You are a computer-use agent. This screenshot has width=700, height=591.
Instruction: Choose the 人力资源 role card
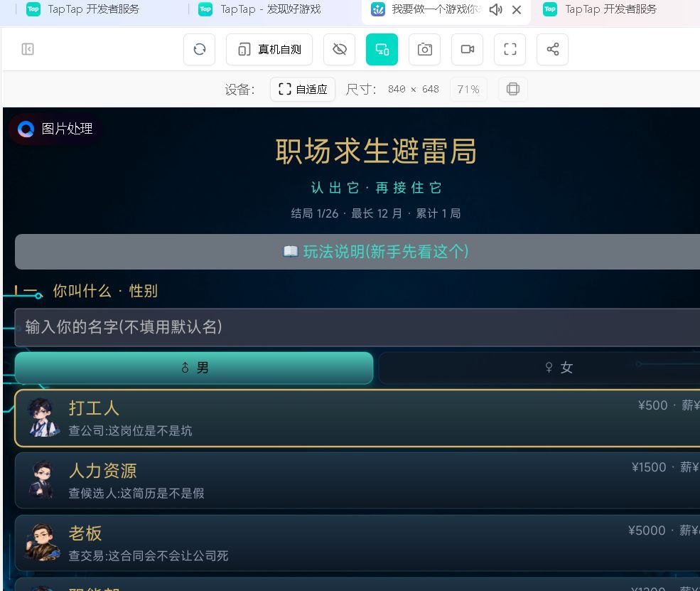pyautogui.click(x=357, y=481)
